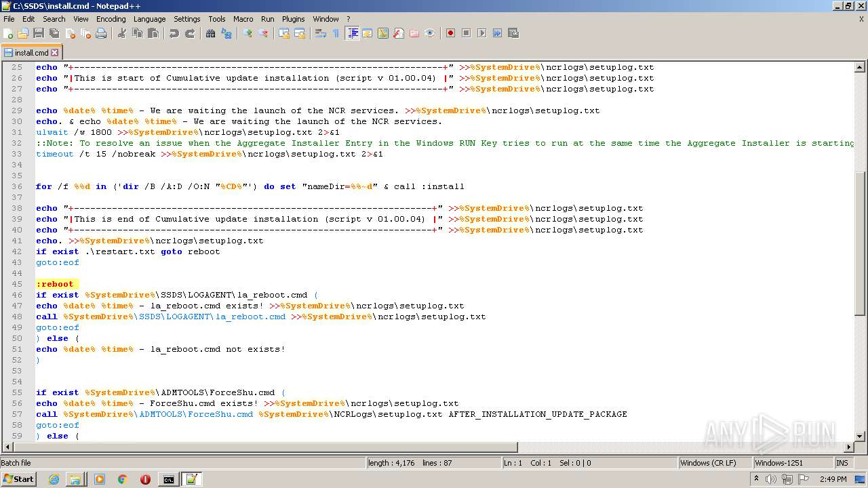Screen dimensions: 868x488
Task: Start macro recording with red button
Action: (450, 33)
